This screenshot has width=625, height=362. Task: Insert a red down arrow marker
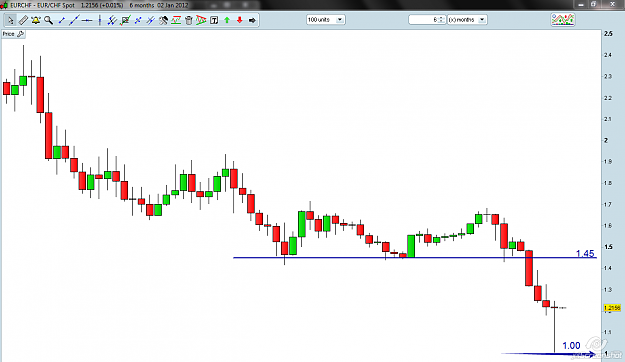240,20
